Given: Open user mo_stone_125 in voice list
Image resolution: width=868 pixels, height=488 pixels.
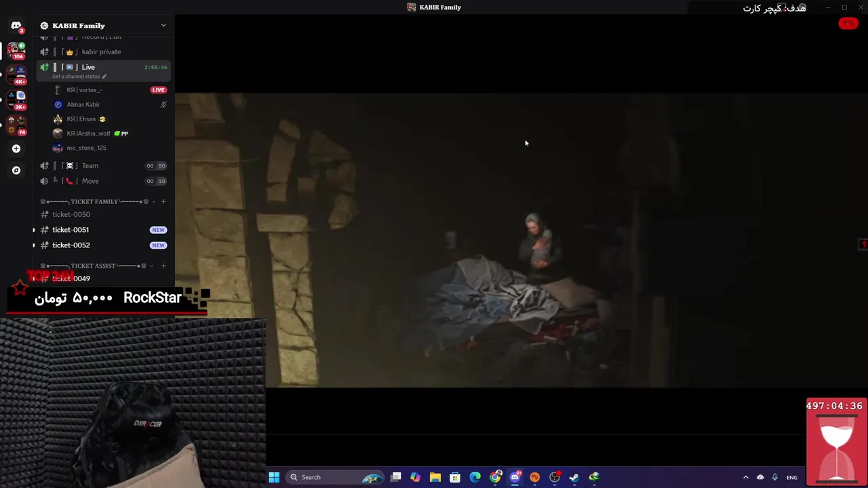Looking at the screenshot, I should 86,148.
